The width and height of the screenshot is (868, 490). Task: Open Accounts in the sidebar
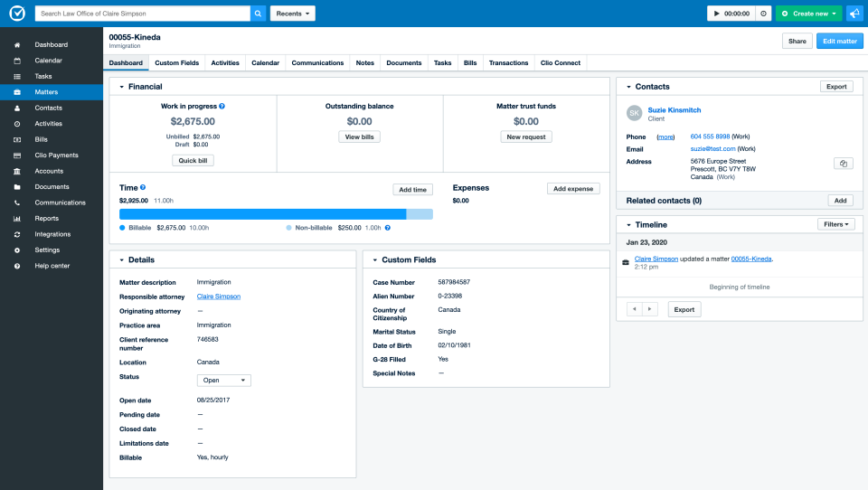pos(52,171)
